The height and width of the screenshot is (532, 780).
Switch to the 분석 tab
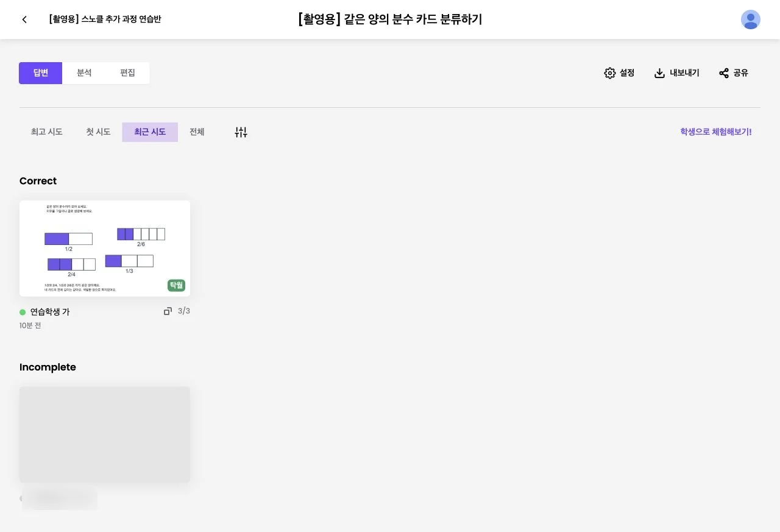[x=84, y=73]
